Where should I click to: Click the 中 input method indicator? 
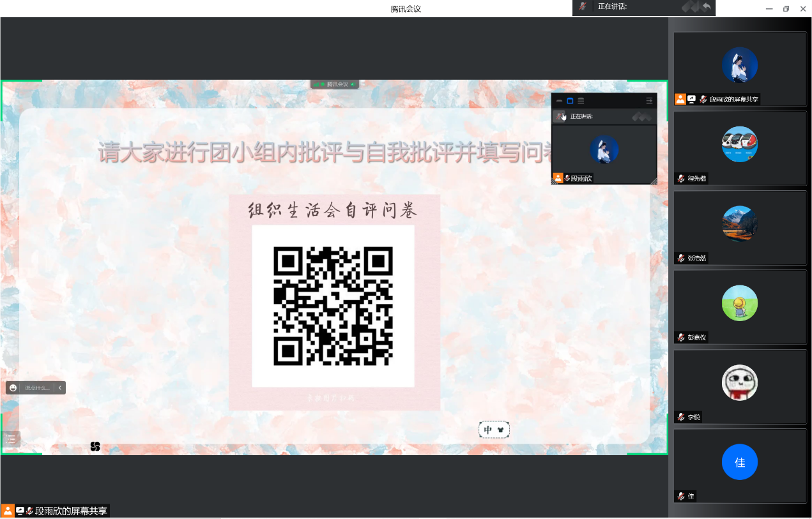pos(488,430)
